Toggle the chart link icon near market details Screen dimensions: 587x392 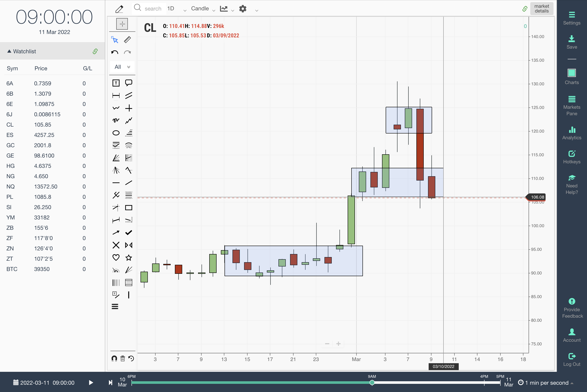pyautogui.click(x=525, y=9)
